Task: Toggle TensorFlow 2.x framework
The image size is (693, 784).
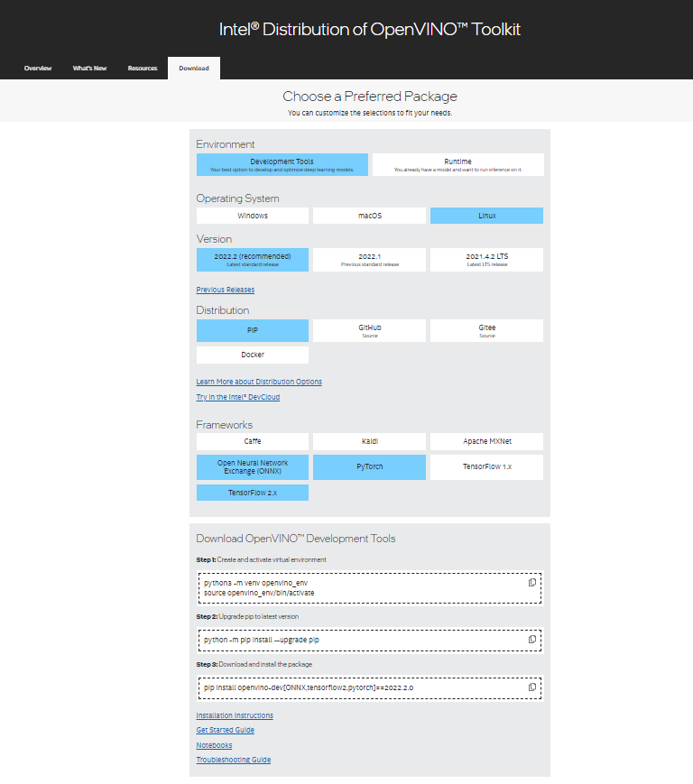Action: [253, 493]
